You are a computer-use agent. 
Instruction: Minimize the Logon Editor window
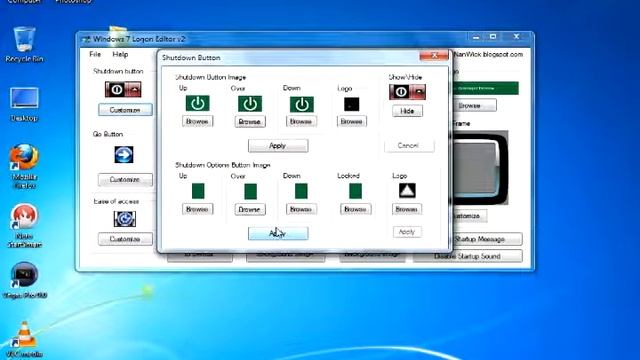476,37
